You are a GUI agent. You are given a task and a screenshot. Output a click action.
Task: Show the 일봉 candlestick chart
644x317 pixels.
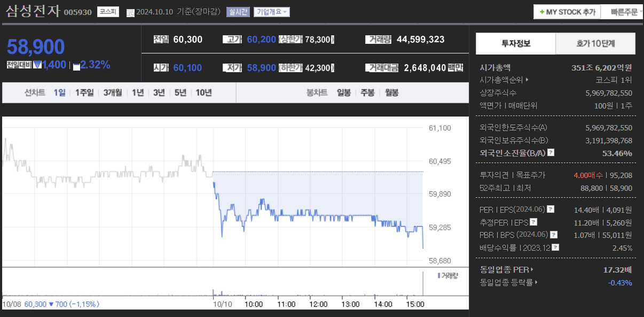point(344,92)
